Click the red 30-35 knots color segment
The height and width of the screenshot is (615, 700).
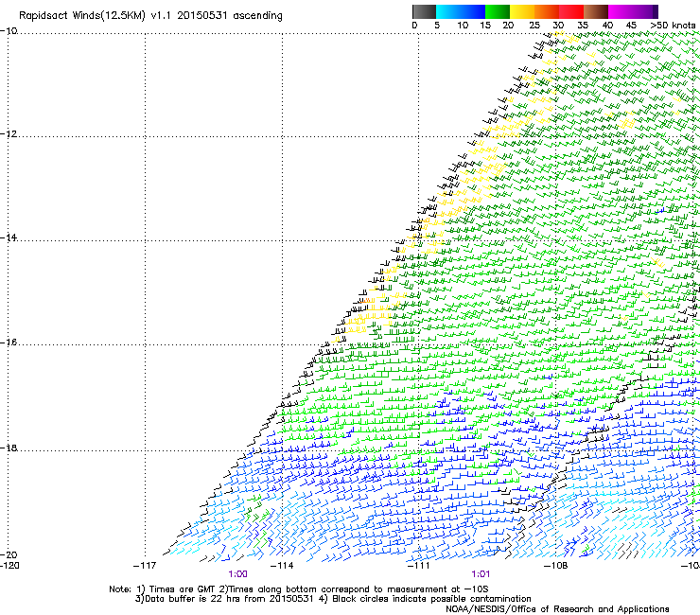tap(571, 11)
